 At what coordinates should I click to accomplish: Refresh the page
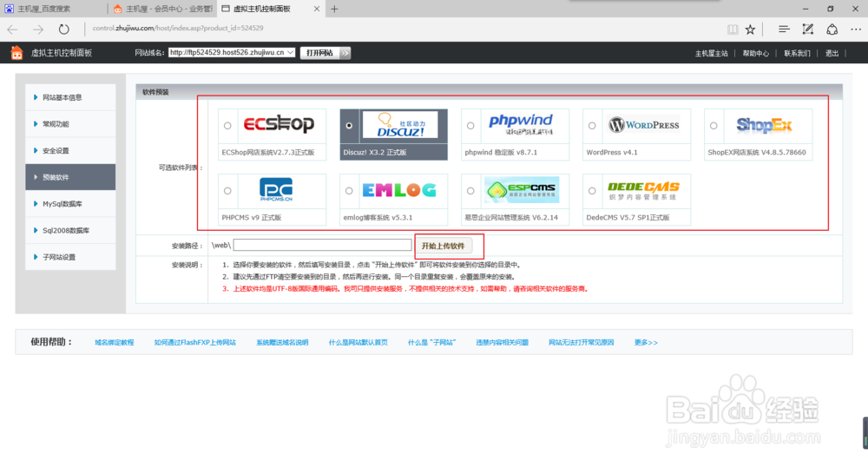[63, 30]
